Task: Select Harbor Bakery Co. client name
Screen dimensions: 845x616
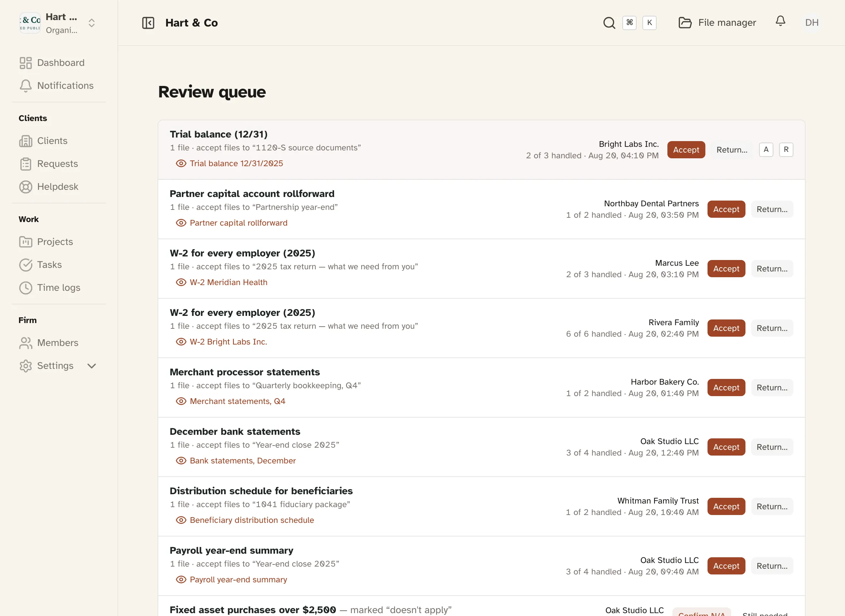Action: [x=665, y=382]
